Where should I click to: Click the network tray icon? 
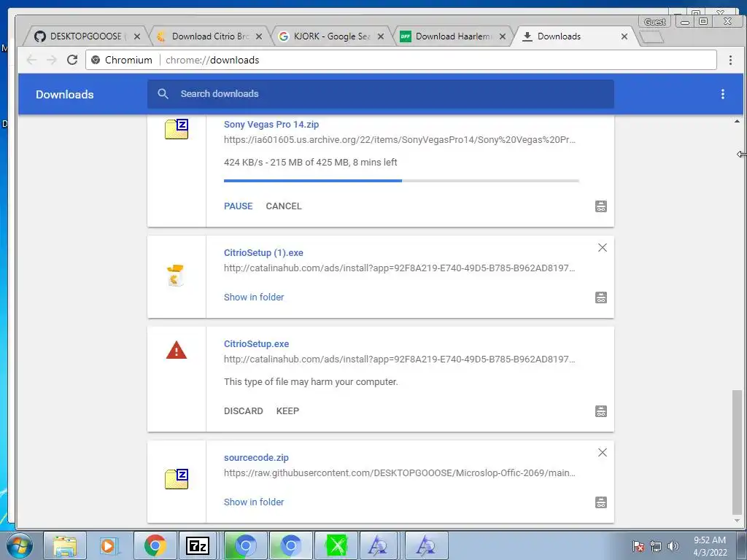(656, 546)
